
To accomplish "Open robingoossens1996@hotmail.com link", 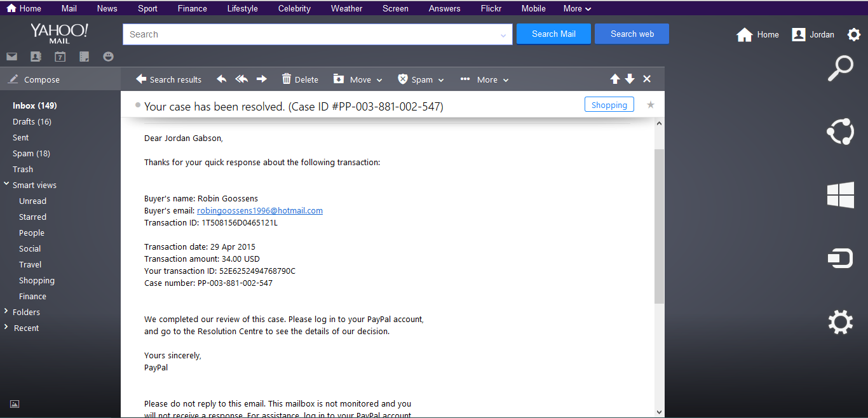I will pos(260,210).
